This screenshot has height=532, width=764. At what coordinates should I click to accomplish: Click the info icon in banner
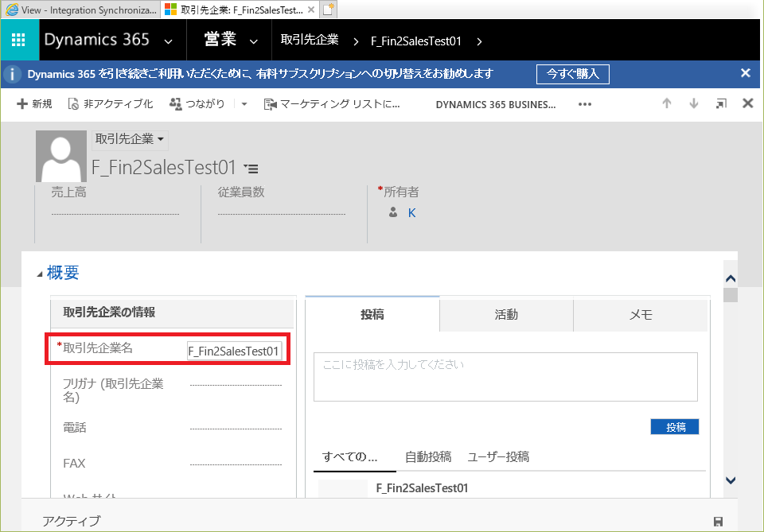[x=12, y=75]
